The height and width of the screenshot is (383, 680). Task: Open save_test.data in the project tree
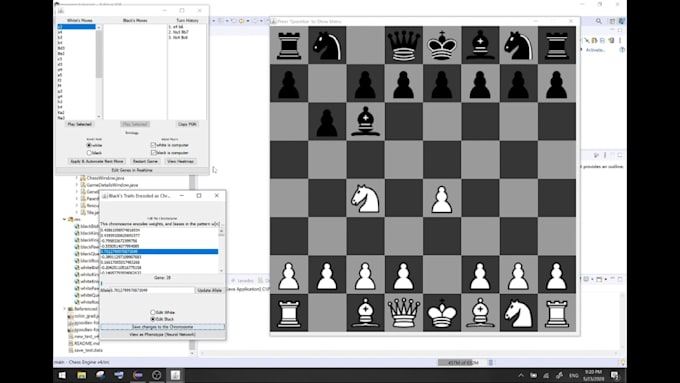pyautogui.click(x=88, y=350)
